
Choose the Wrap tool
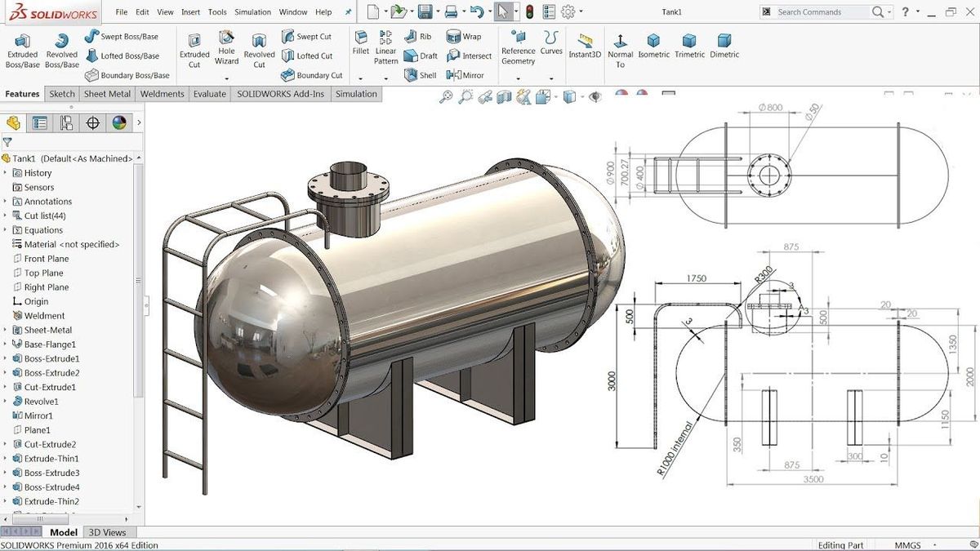464,37
